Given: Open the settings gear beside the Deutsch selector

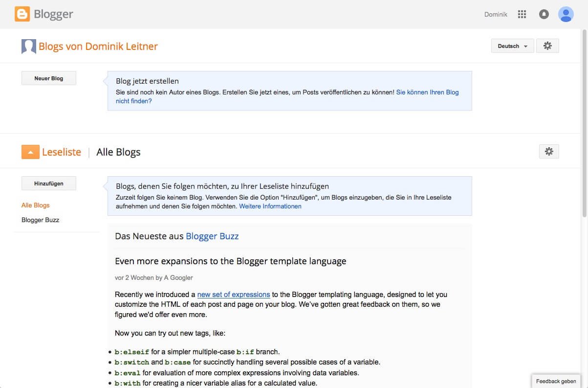Looking at the screenshot, I should [547, 46].
